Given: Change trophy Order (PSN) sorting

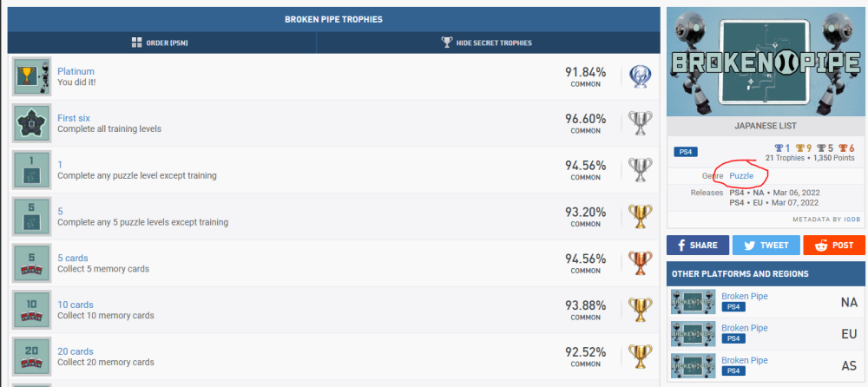Looking at the screenshot, I should pyautogui.click(x=160, y=43).
